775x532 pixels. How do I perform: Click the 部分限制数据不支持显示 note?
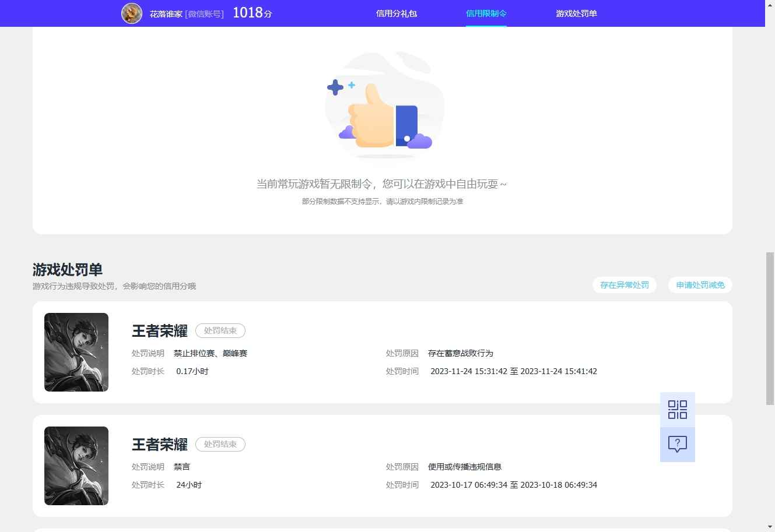coord(383,202)
